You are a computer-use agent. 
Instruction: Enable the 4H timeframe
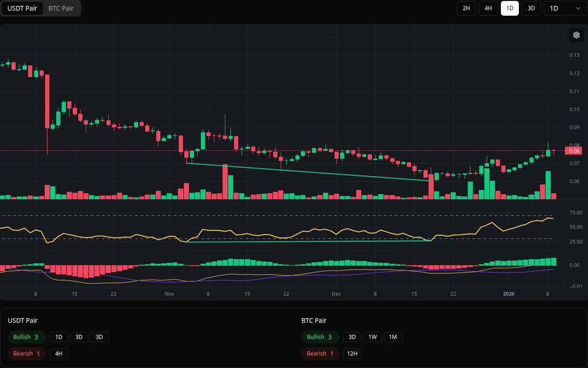488,8
